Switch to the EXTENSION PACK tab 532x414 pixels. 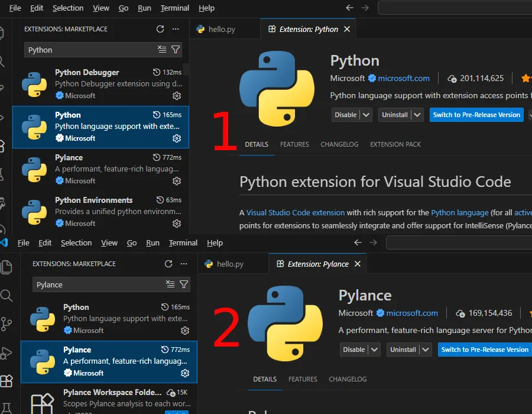click(x=395, y=144)
